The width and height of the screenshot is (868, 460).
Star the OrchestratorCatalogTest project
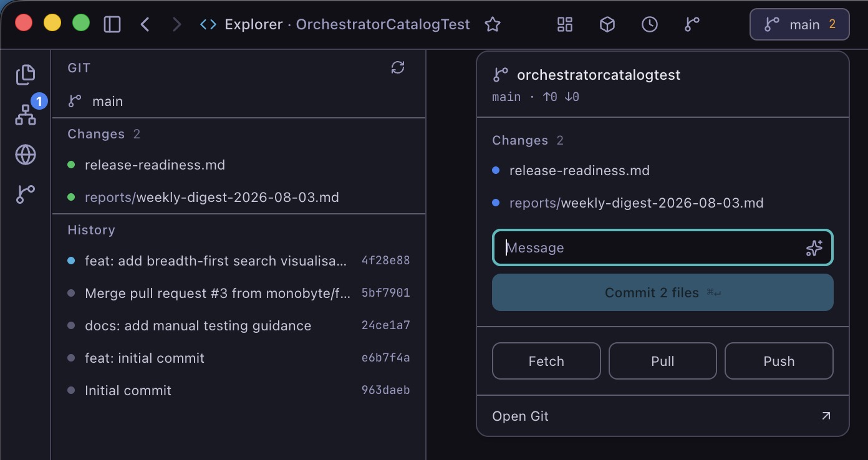pos(493,24)
